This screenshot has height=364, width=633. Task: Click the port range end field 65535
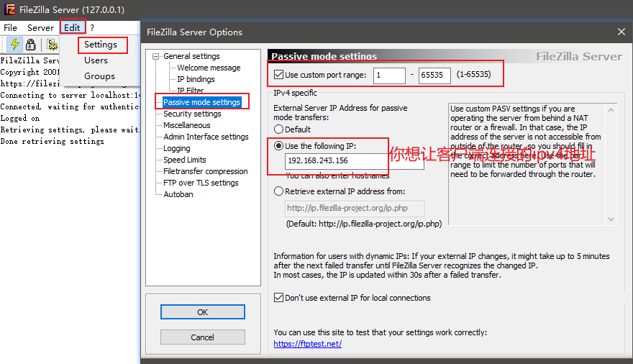tap(434, 76)
